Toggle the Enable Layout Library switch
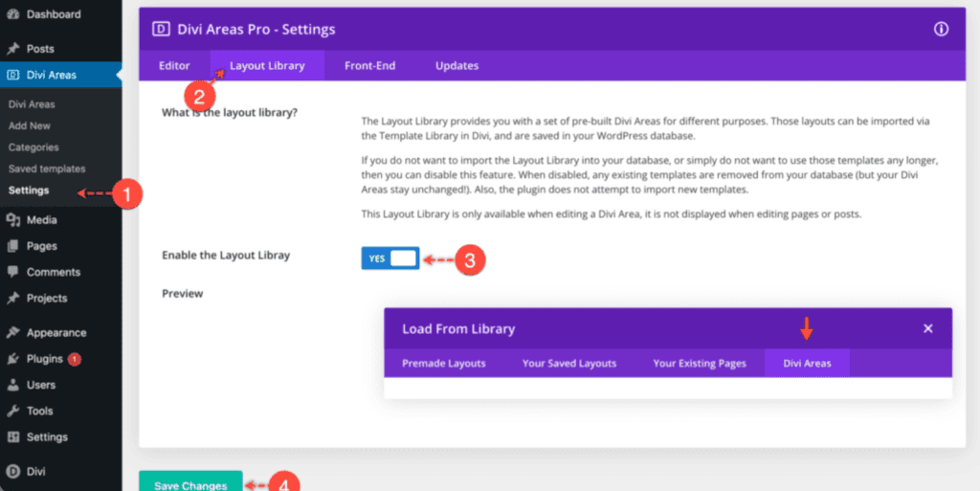The height and width of the screenshot is (491, 980). [x=390, y=258]
